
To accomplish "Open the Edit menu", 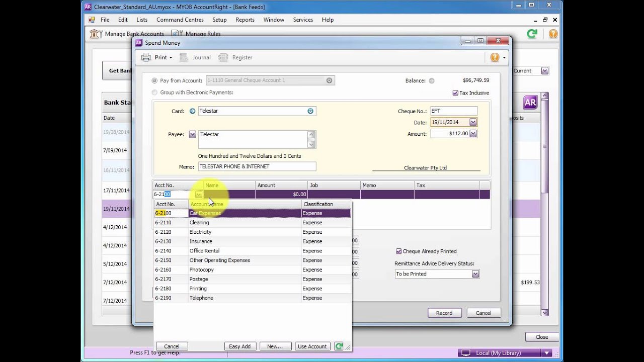I will pyautogui.click(x=123, y=20).
